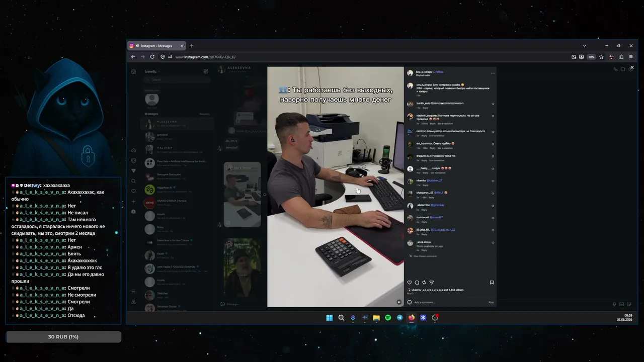Reply to burdin_auto's comment
The image size is (644, 362).
point(426,108)
